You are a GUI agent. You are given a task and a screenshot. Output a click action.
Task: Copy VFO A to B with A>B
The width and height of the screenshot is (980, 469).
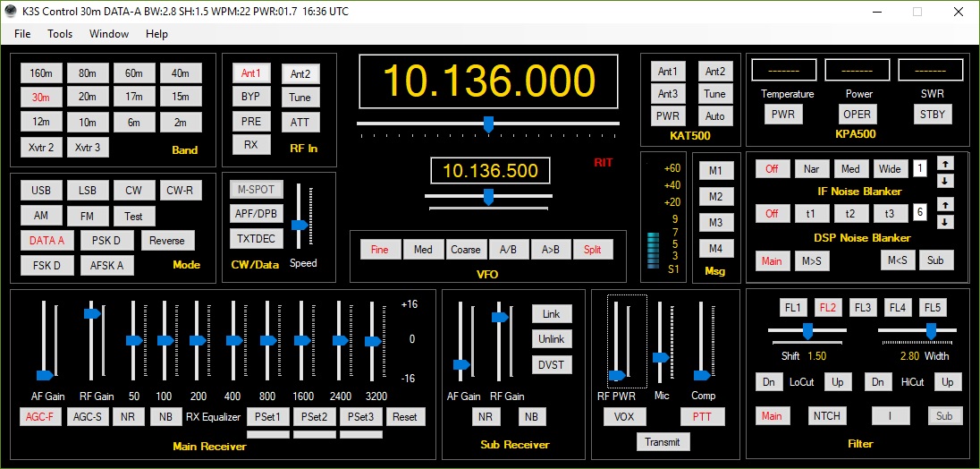pyautogui.click(x=551, y=250)
